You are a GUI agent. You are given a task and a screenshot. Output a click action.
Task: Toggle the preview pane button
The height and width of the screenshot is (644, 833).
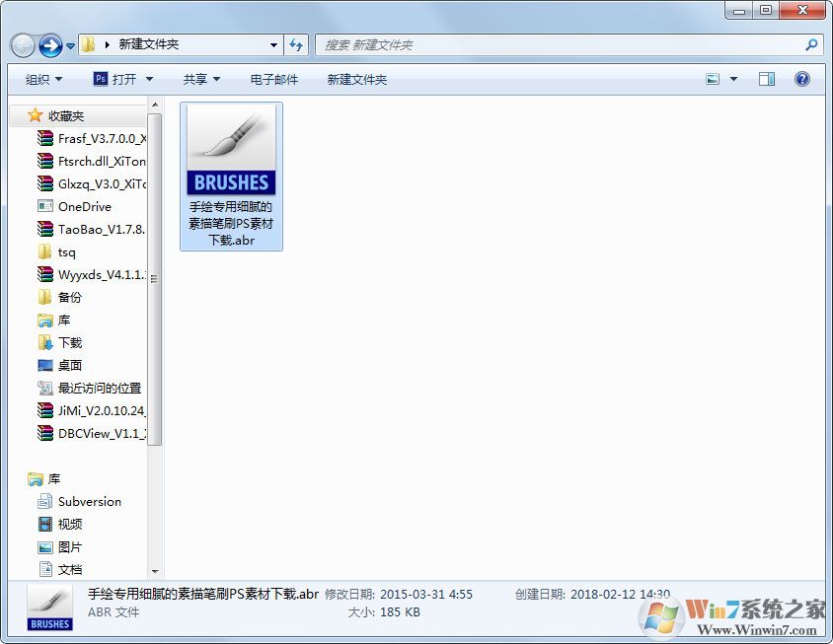coord(766,79)
